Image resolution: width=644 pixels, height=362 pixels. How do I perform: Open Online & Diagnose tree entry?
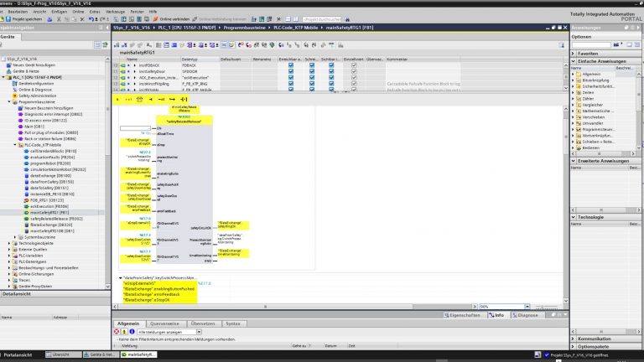[x=35, y=90]
